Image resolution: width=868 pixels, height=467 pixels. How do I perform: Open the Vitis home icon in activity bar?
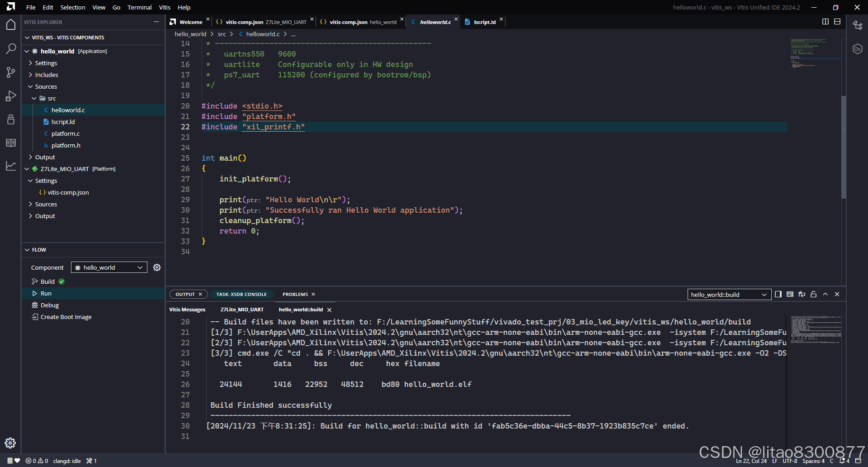point(11,25)
